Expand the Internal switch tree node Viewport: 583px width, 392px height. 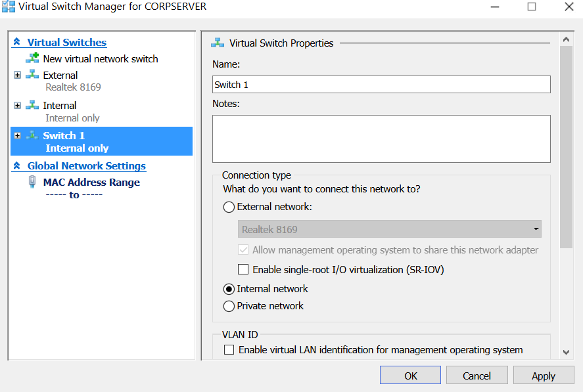(17, 105)
